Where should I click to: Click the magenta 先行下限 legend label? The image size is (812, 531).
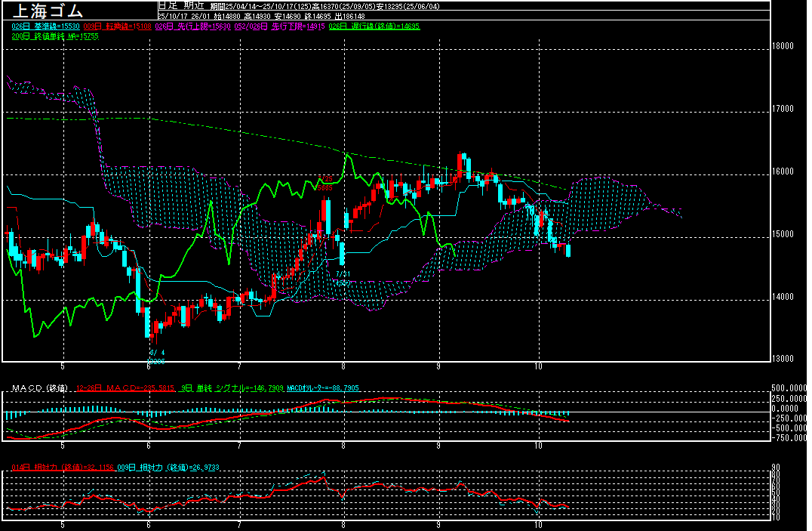click(x=280, y=26)
